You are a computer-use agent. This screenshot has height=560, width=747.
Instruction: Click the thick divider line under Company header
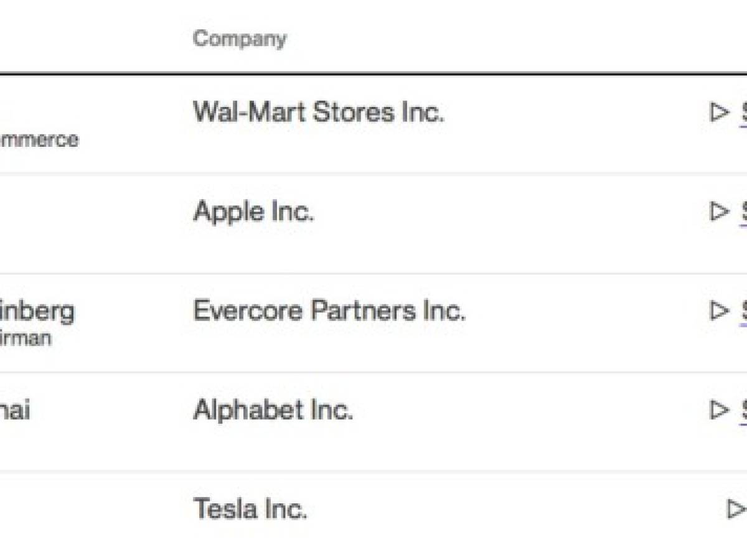[374, 73]
